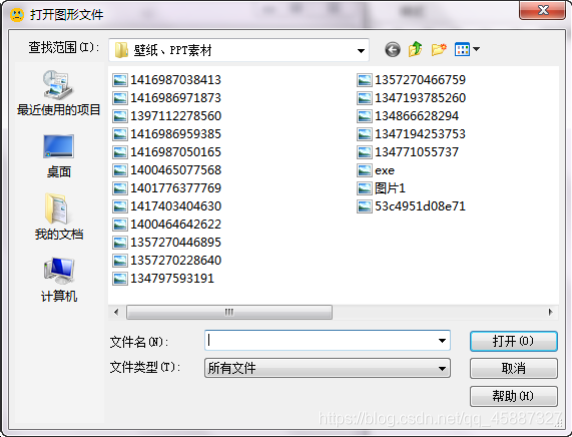Image resolution: width=572 pixels, height=437 pixels.
Task: Click the image icon of 1357270466759
Action: coord(364,80)
